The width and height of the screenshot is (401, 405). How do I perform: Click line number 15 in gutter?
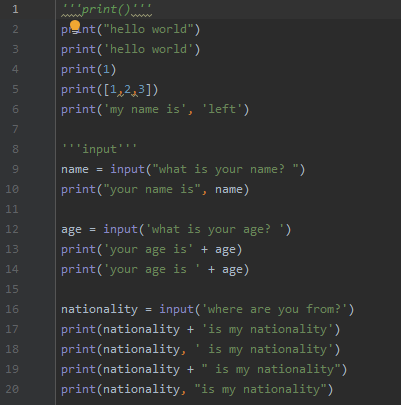click(x=12, y=289)
